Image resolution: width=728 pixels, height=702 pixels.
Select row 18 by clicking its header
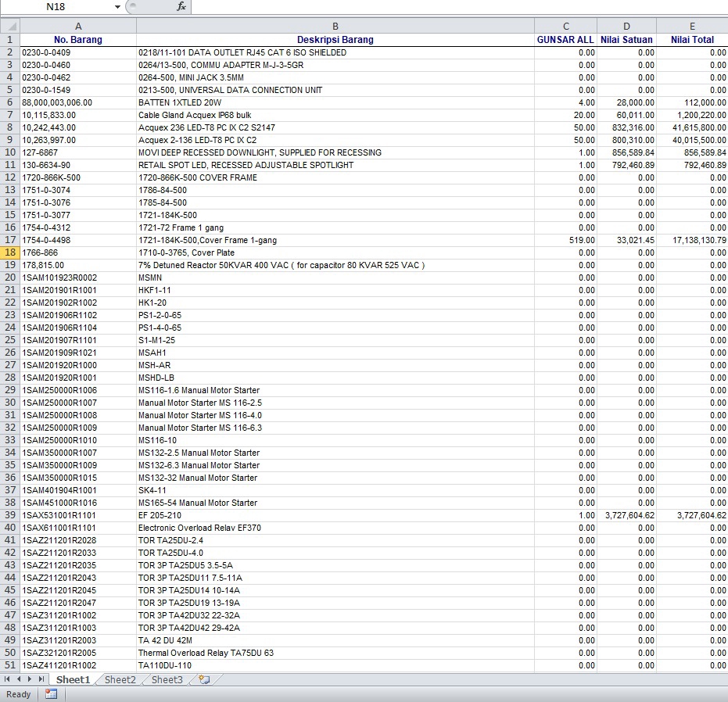coord(10,253)
